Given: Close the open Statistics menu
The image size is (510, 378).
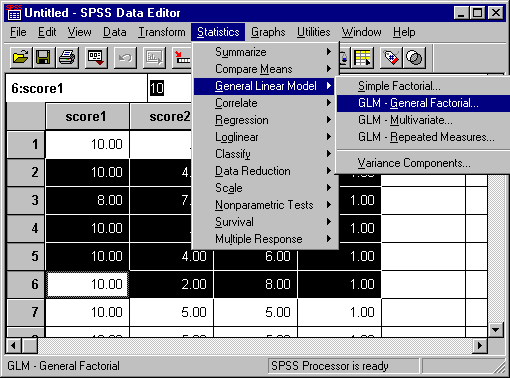Looking at the screenshot, I should point(218,32).
